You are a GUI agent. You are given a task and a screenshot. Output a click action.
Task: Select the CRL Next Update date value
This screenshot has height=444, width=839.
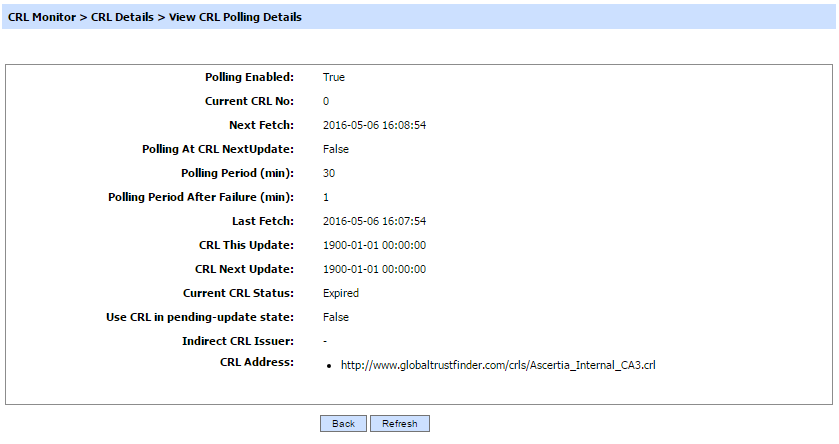click(x=375, y=269)
